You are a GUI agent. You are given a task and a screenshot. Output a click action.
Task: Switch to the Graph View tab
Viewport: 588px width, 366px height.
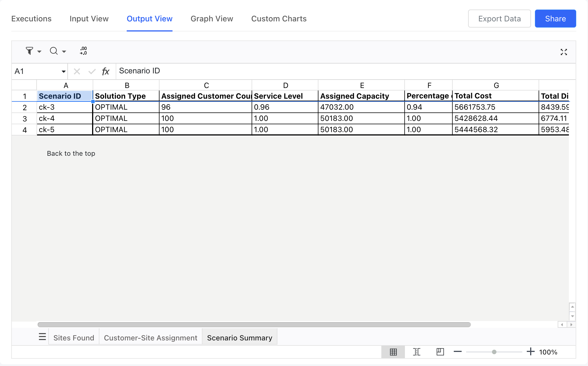pyautogui.click(x=212, y=19)
